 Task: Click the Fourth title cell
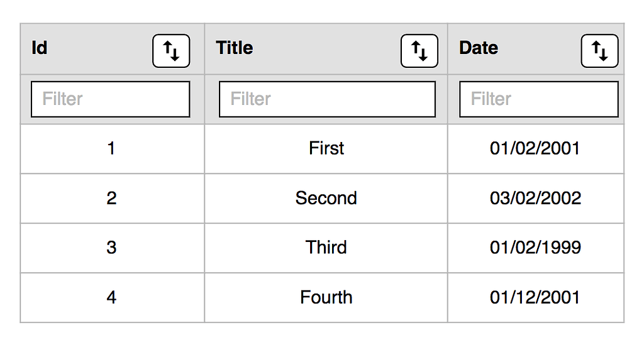tap(326, 297)
